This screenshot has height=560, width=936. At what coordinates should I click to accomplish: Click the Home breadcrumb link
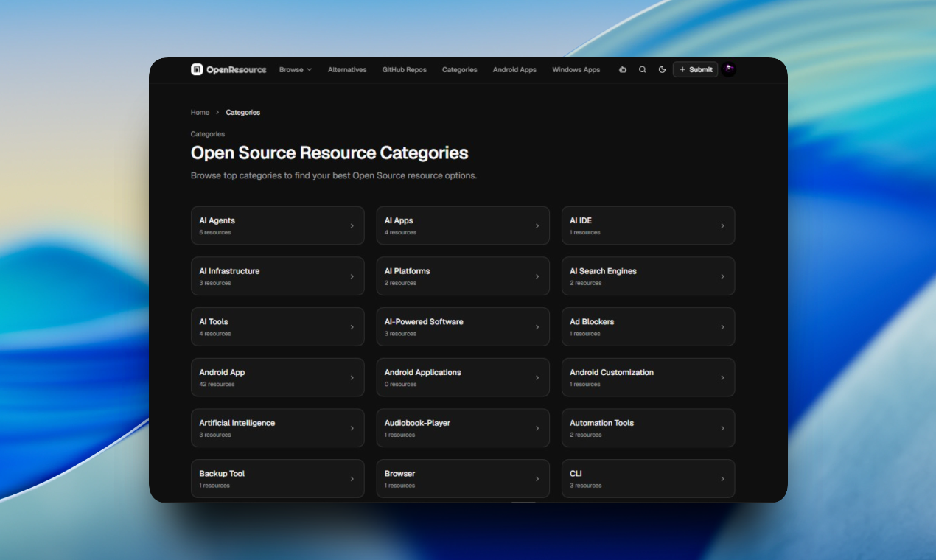(200, 113)
